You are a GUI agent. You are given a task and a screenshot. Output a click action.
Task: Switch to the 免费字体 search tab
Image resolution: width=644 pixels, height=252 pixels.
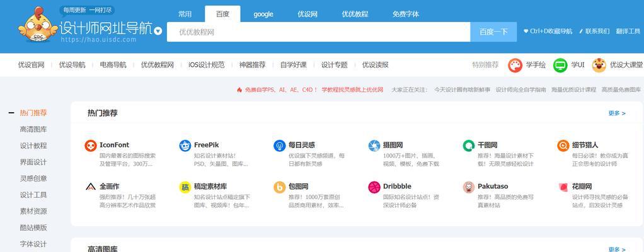(406, 14)
